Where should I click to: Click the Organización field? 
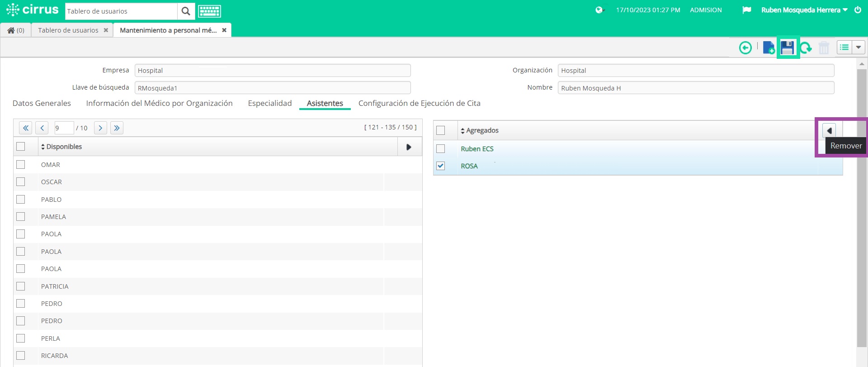696,71
